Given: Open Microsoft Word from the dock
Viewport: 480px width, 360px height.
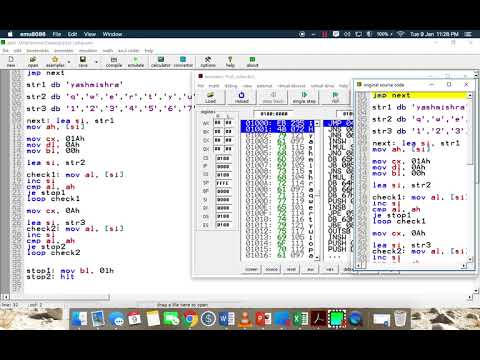Looking at the screenshot, I should pos(226,319).
